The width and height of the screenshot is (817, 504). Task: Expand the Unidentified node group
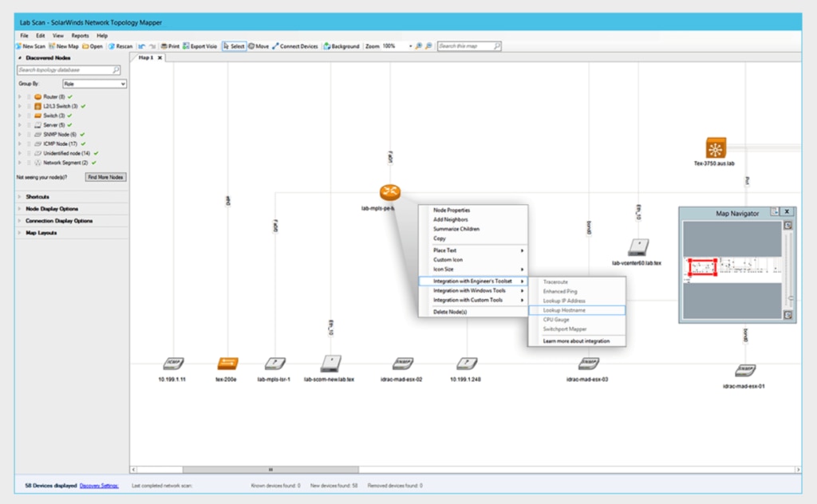[x=20, y=153]
